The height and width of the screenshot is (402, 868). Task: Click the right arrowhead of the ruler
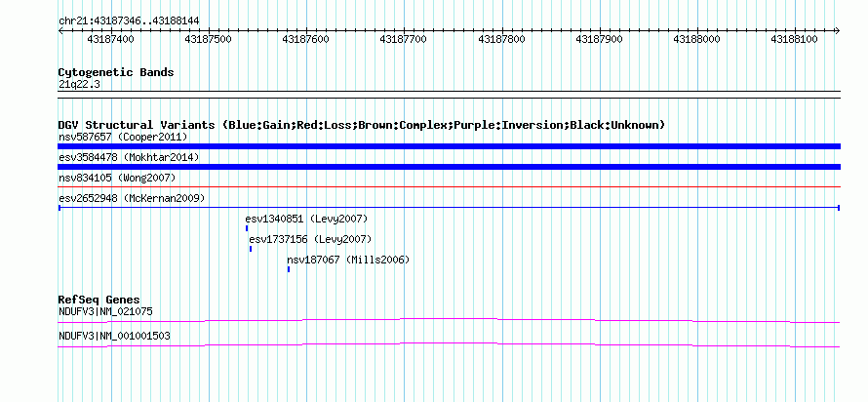click(x=838, y=31)
